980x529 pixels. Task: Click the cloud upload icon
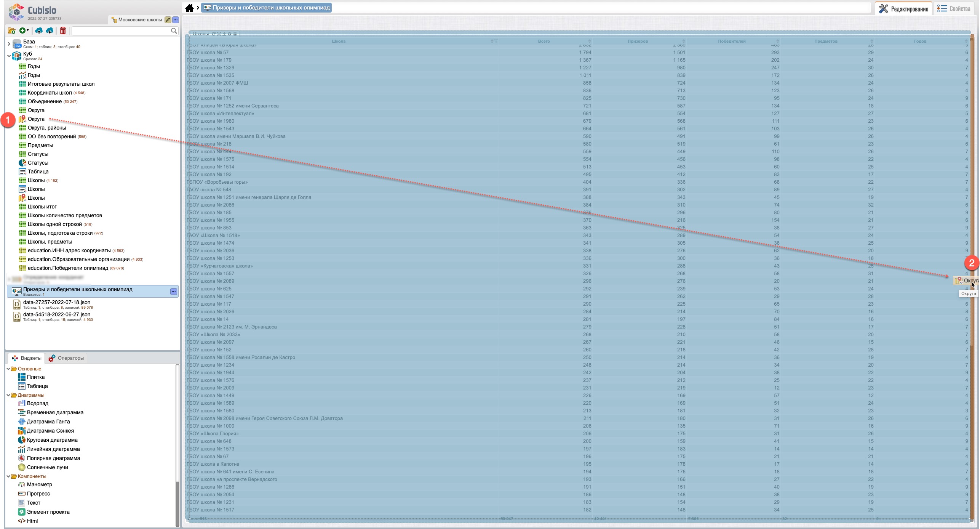tap(39, 31)
